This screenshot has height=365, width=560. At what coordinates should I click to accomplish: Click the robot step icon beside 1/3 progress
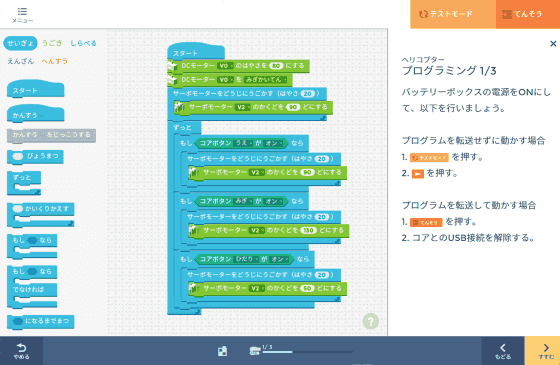pyautogui.click(x=254, y=351)
